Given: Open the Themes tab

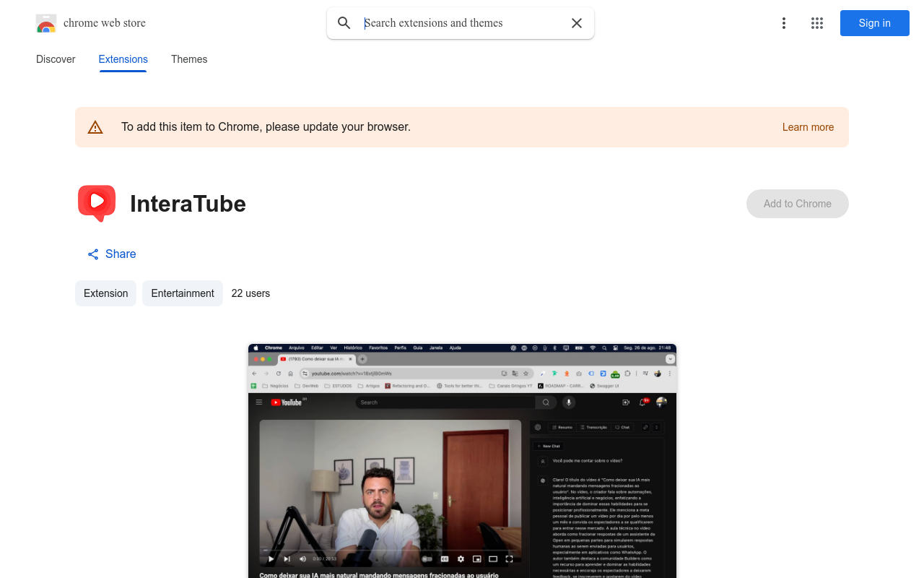Looking at the screenshot, I should coord(189,59).
